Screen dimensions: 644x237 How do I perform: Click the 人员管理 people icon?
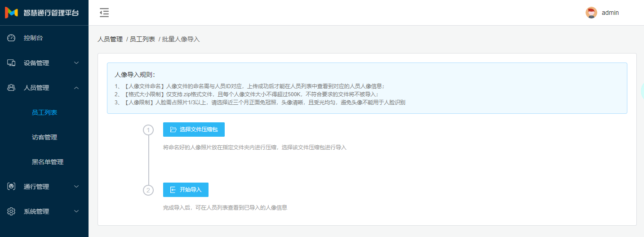coord(12,88)
